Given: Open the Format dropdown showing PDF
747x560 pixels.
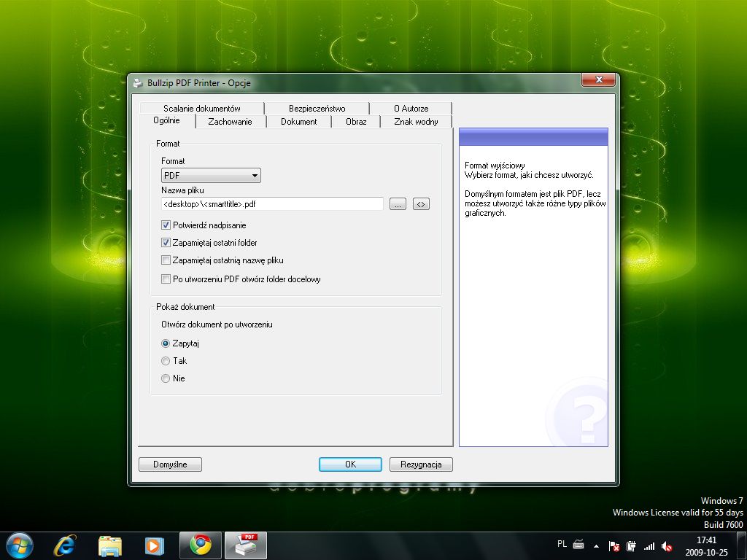Looking at the screenshot, I should click(255, 175).
